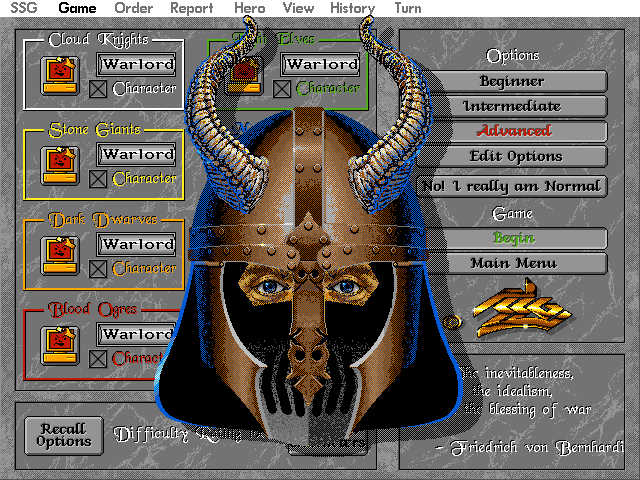This screenshot has width=640, height=480.
Task: Return to the Main Menu
Action: tap(512, 263)
